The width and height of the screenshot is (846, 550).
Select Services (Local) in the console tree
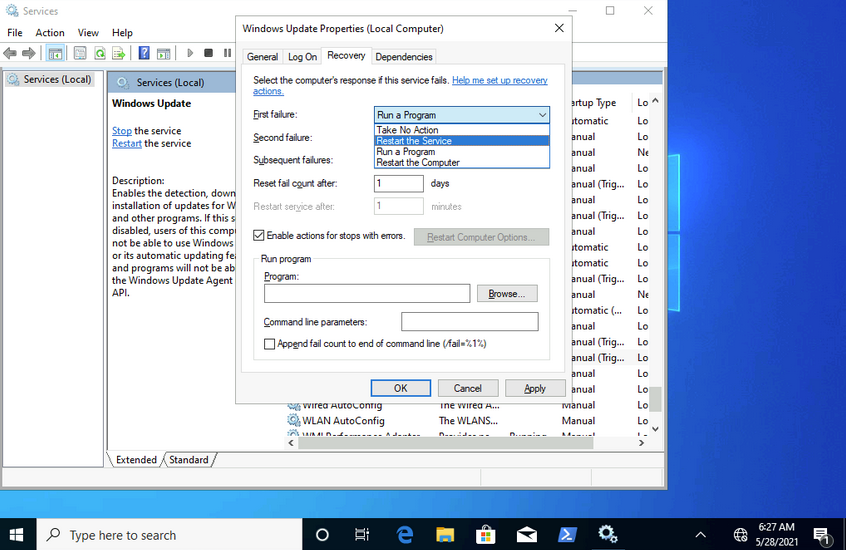point(50,79)
